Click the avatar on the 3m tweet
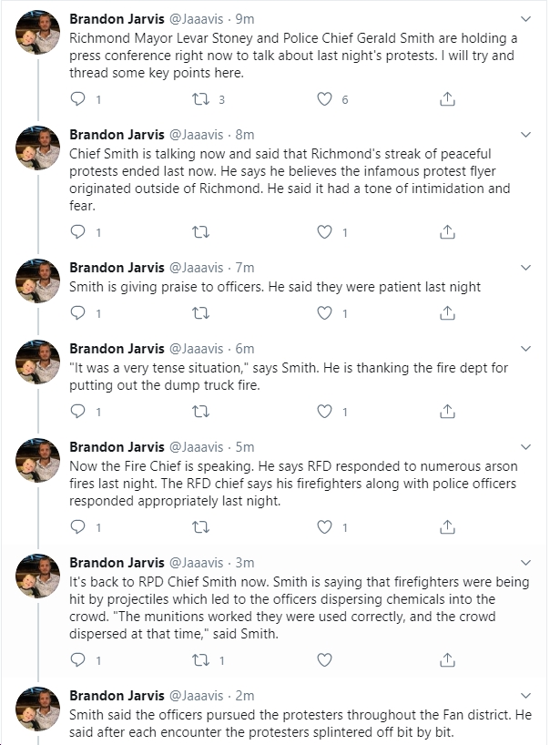The image size is (560, 745). 38,576
